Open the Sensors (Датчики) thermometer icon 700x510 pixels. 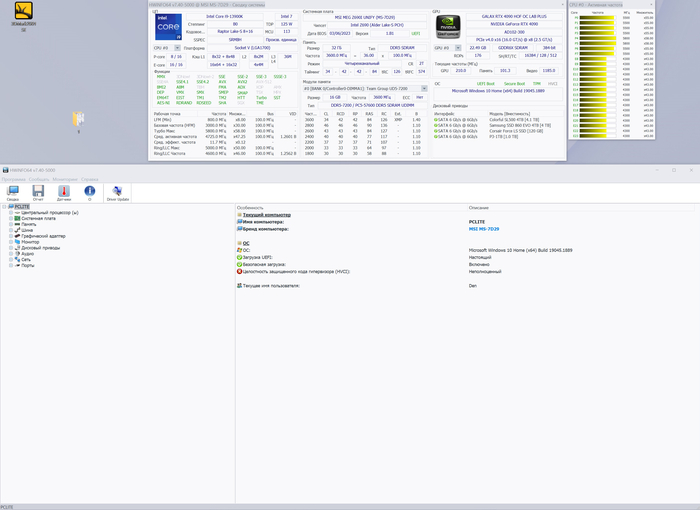(x=65, y=192)
